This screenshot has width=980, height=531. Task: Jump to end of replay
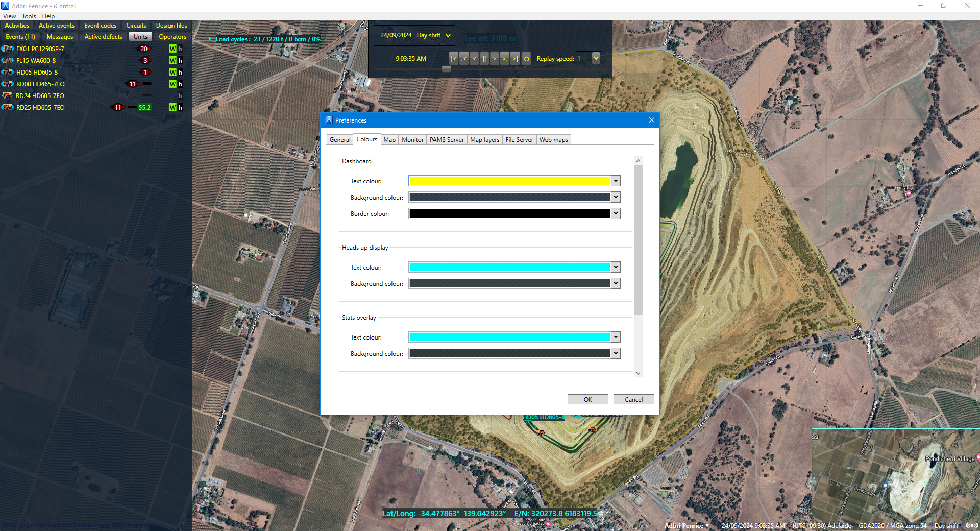coord(515,59)
